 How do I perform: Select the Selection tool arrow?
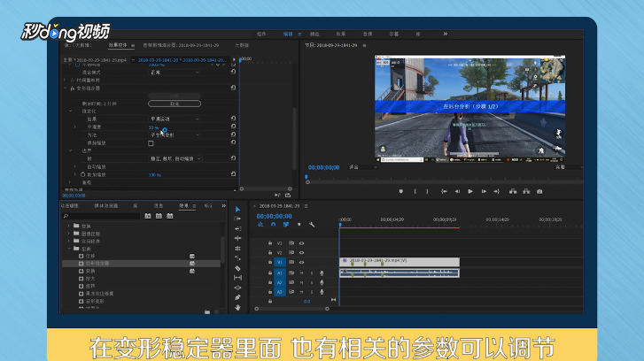coord(237,209)
